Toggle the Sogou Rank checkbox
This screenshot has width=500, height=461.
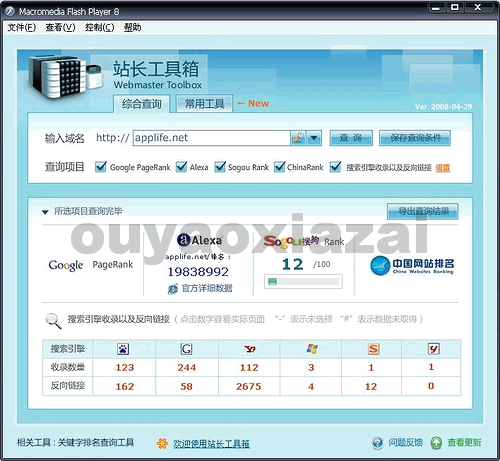220,167
